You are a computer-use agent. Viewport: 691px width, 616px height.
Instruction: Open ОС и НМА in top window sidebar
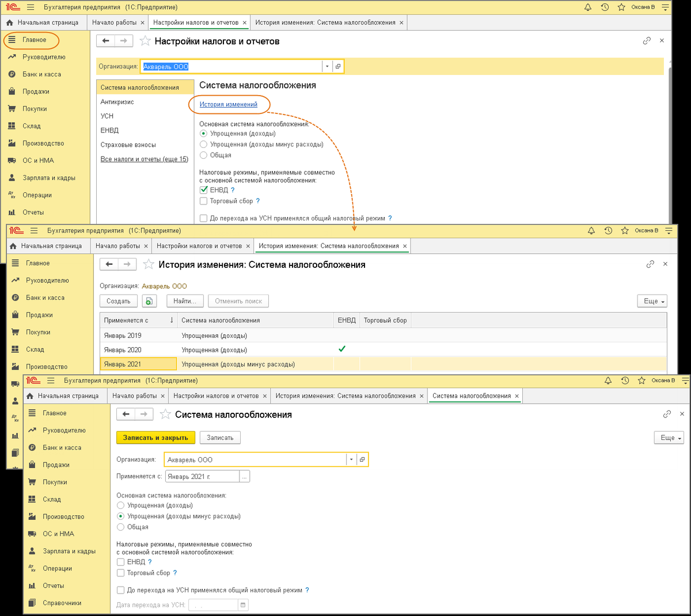point(38,161)
